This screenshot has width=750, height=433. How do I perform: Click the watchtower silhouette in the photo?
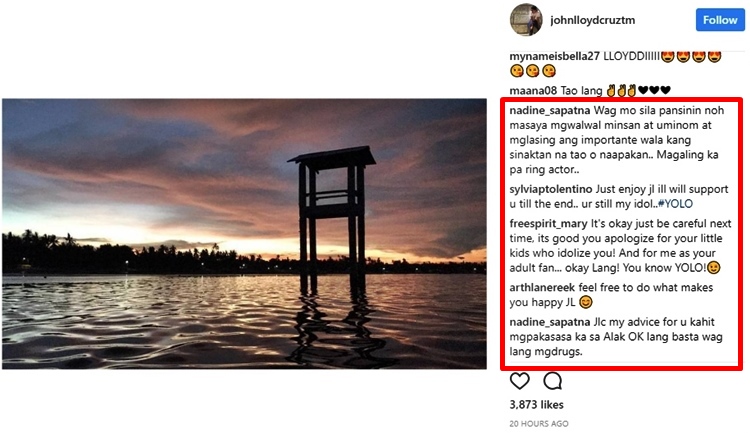[331, 210]
